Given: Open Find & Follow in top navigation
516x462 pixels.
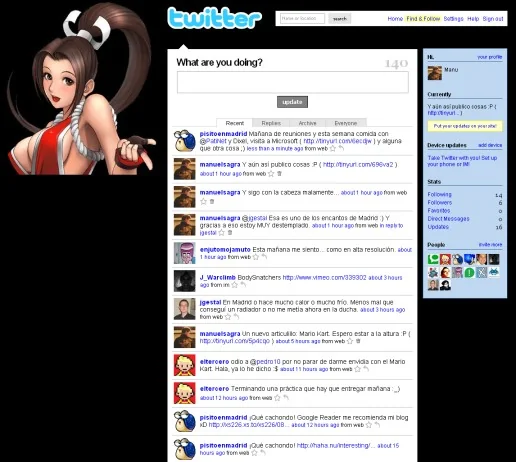Looking at the screenshot, I should pos(423,19).
